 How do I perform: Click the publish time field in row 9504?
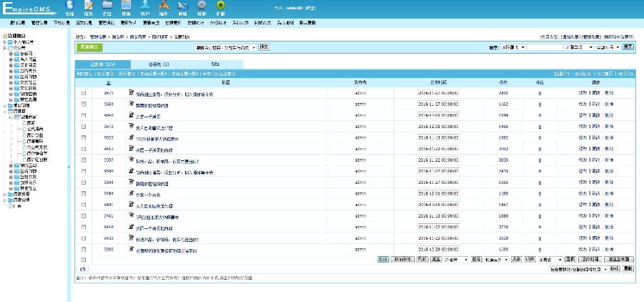pos(438,182)
